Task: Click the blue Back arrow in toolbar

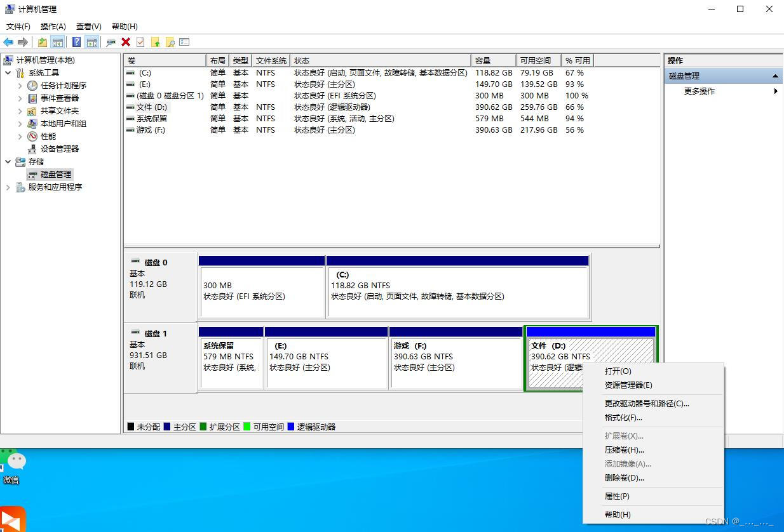Action: pos(8,42)
